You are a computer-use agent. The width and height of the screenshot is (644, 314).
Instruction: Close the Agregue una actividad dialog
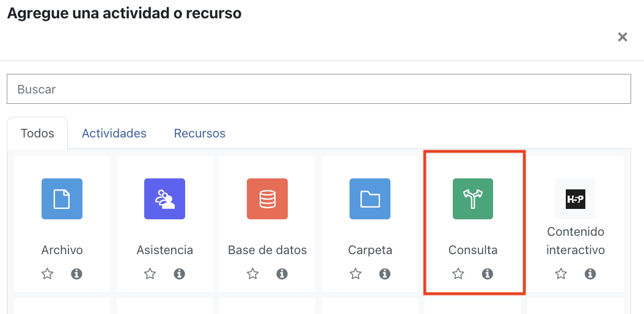pyautogui.click(x=623, y=37)
